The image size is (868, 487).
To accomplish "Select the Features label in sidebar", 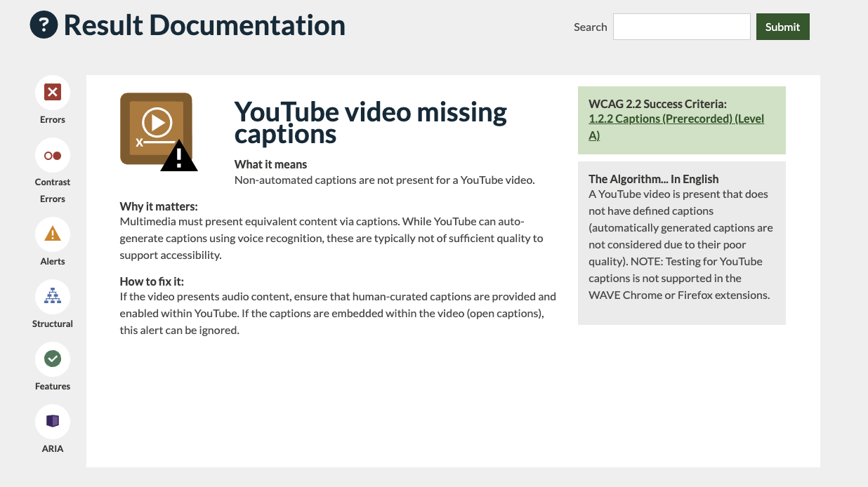I will pos(53,386).
